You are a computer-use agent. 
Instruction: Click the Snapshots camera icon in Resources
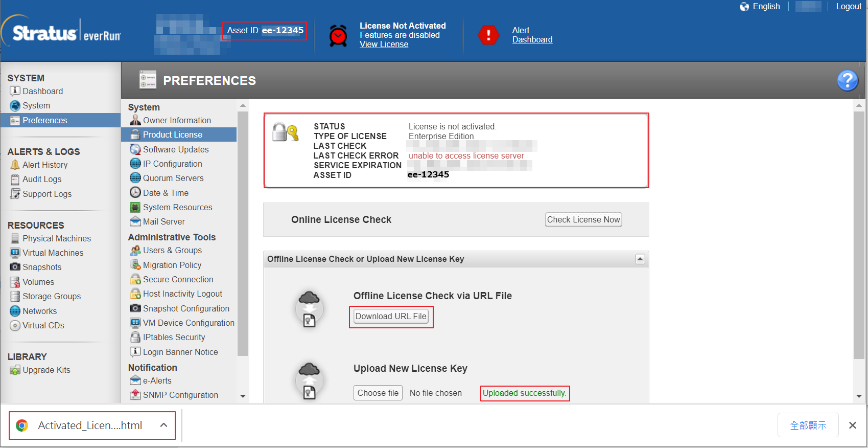(x=15, y=267)
